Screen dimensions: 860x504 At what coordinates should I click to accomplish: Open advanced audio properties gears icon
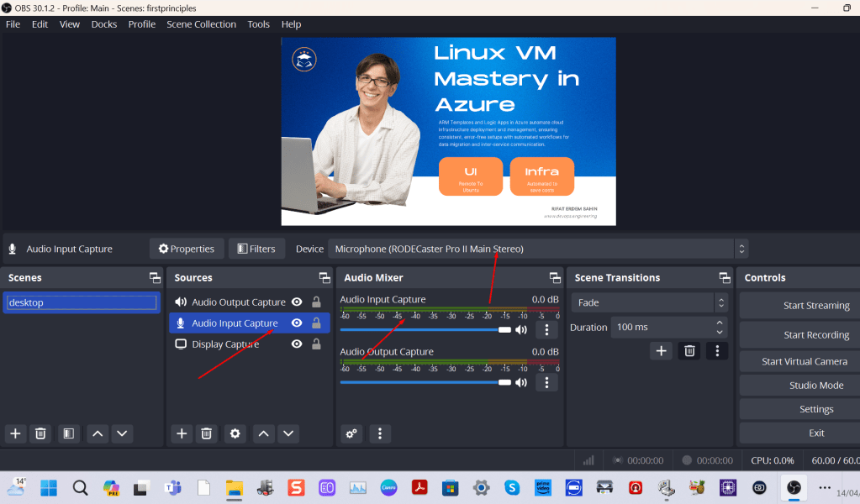click(351, 433)
